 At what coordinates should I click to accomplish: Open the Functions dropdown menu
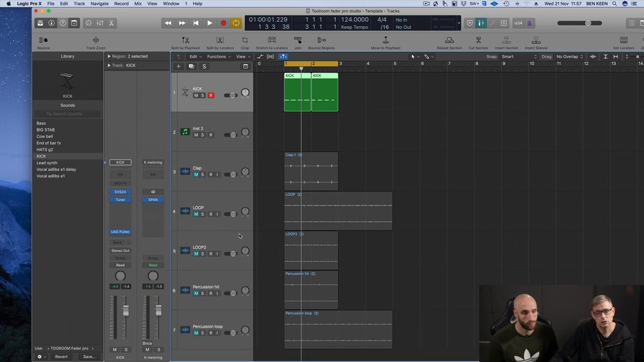tap(219, 56)
